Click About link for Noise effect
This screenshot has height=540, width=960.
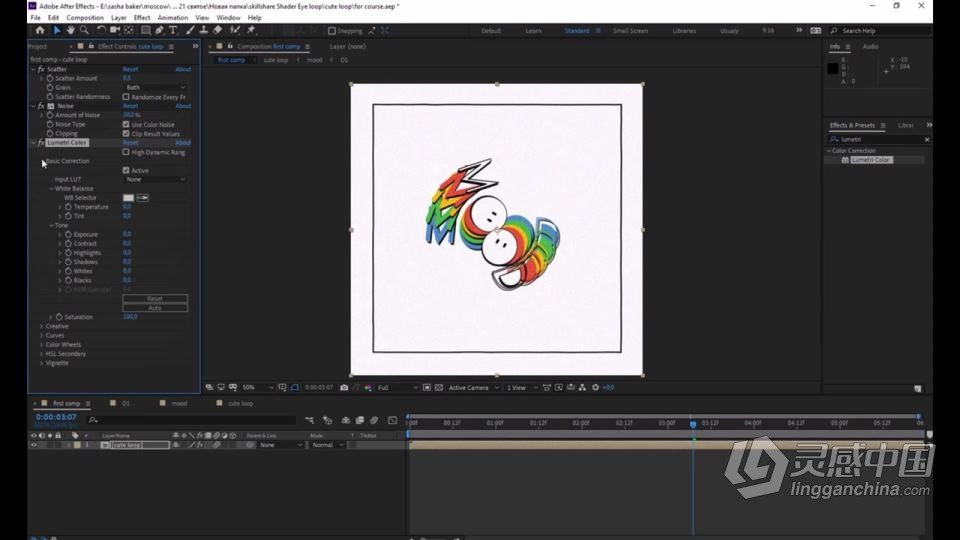pyautogui.click(x=183, y=106)
